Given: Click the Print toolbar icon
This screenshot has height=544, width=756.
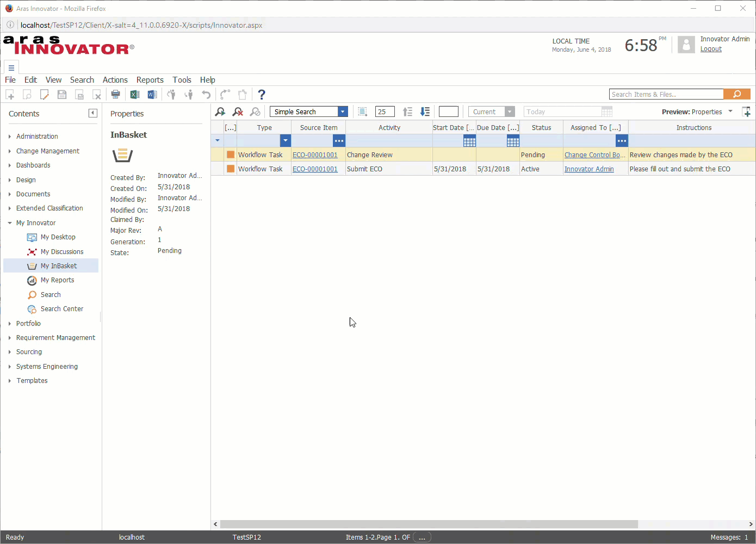Looking at the screenshot, I should coord(115,95).
